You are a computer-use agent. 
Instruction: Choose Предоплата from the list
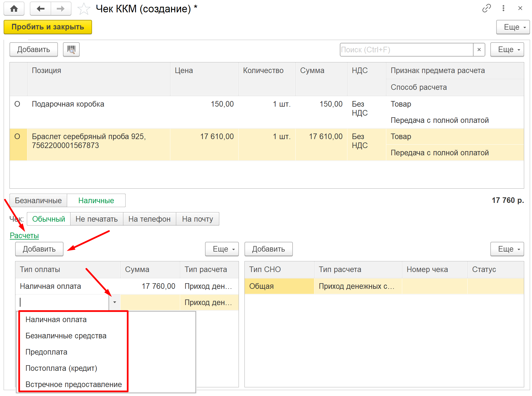tap(46, 352)
